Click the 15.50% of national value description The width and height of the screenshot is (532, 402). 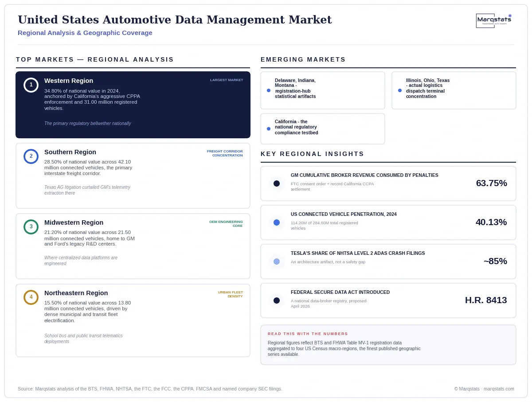(x=88, y=312)
